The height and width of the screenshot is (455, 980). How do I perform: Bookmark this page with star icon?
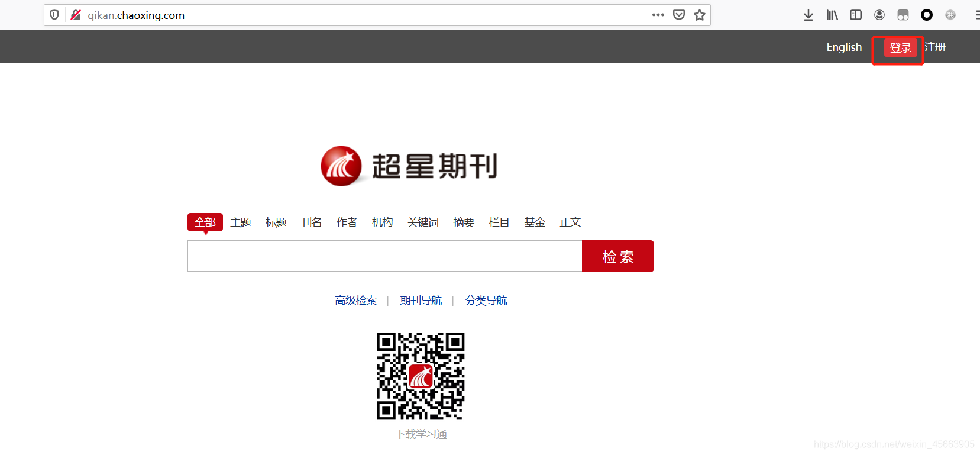[x=700, y=15]
